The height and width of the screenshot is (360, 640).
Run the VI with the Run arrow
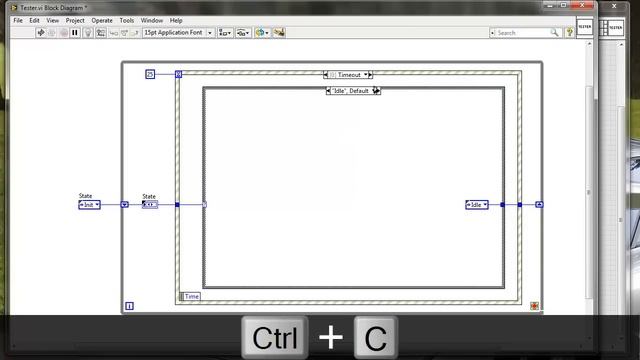coord(41,33)
